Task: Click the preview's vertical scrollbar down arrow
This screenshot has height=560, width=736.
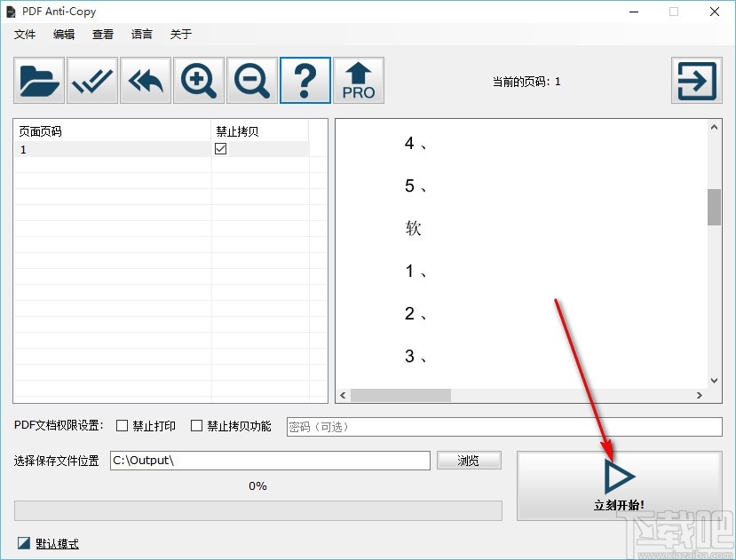Action: click(713, 378)
